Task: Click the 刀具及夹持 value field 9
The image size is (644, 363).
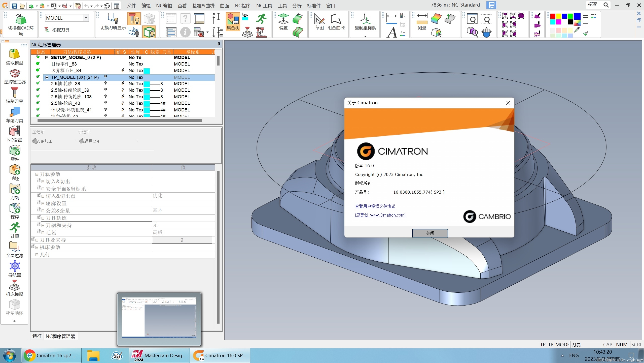Action: pyautogui.click(x=182, y=240)
